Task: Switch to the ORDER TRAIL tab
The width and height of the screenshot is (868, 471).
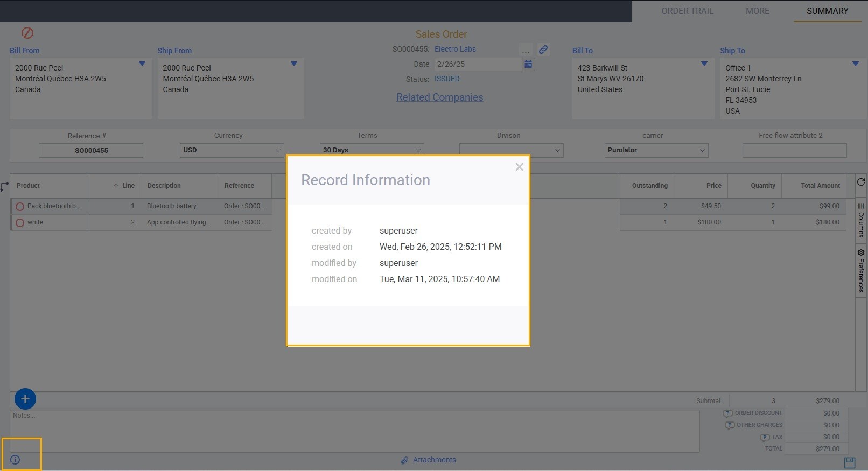Action: point(687,11)
